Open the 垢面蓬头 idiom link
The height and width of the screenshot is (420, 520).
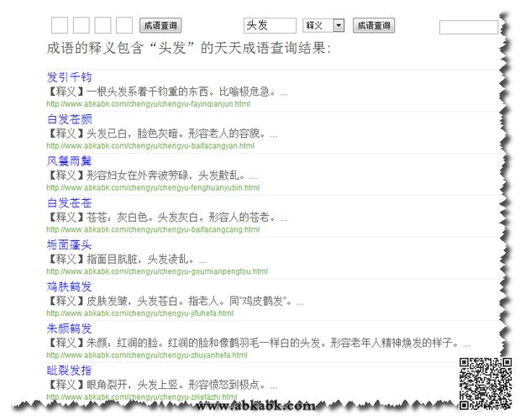tap(70, 245)
